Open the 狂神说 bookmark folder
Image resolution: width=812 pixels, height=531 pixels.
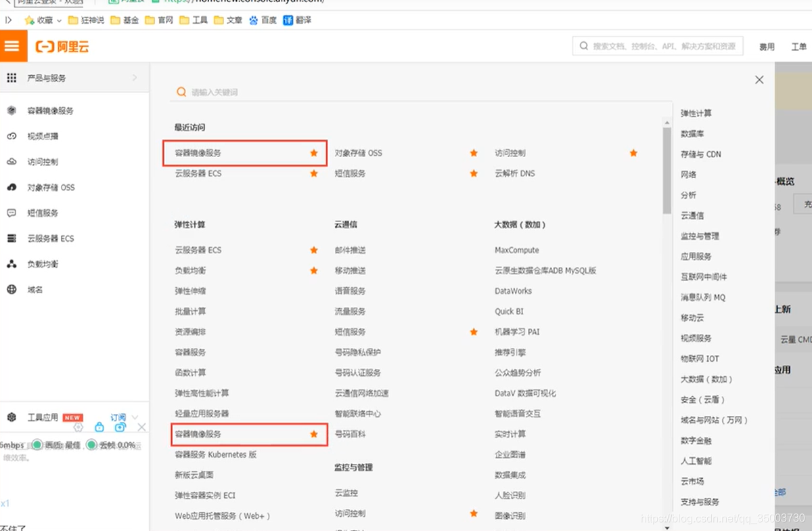coord(87,20)
